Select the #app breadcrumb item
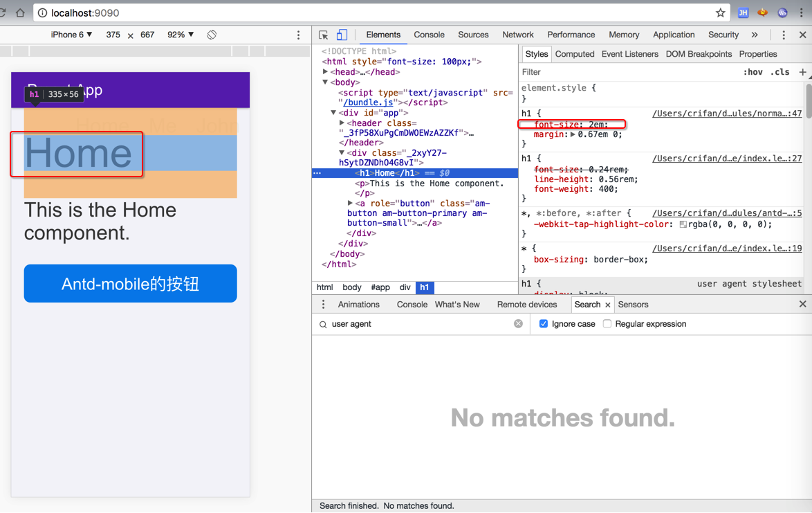Viewport: 812px width, 513px height. (380, 287)
